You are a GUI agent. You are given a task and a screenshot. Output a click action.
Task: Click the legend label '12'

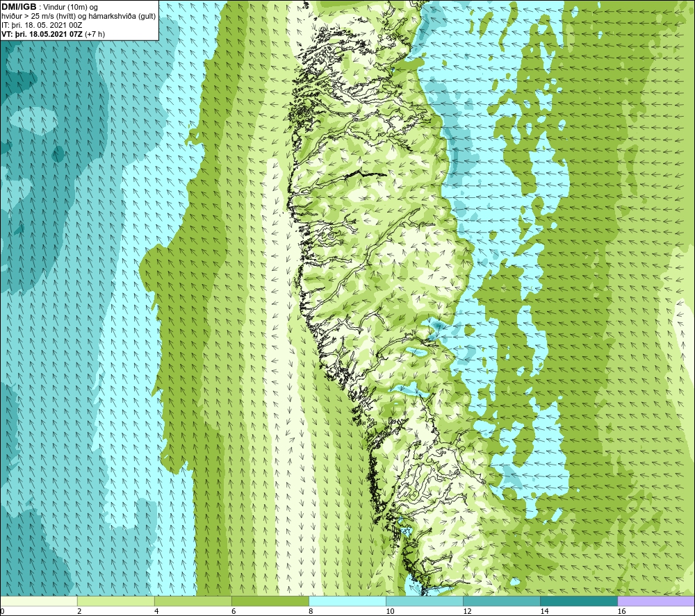[467, 612]
